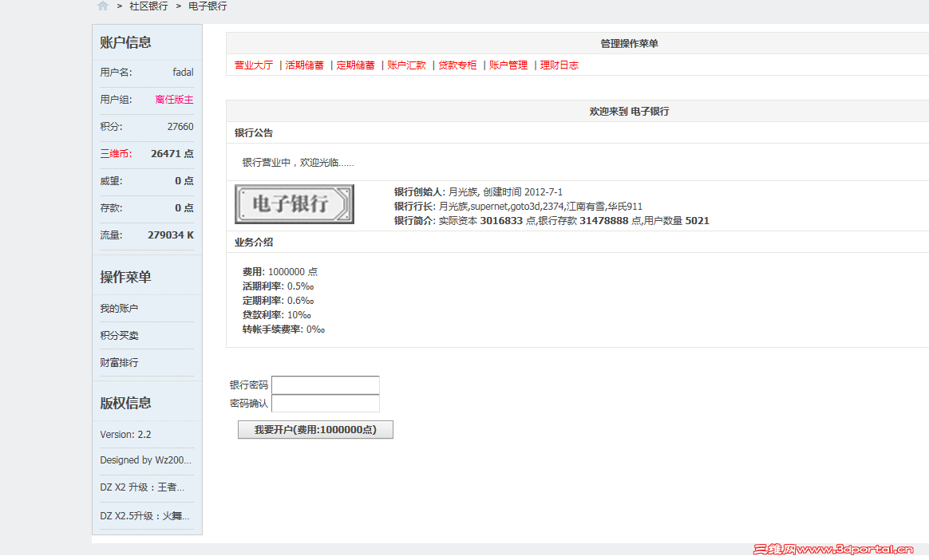The width and height of the screenshot is (929, 560).
Task: Go to 账户汇款 for transfers
Action: click(x=405, y=65)
